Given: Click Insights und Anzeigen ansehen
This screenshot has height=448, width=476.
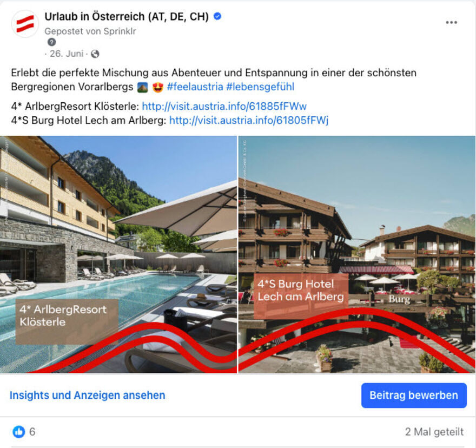Looking at the screenshot, I should pos(88,395).
